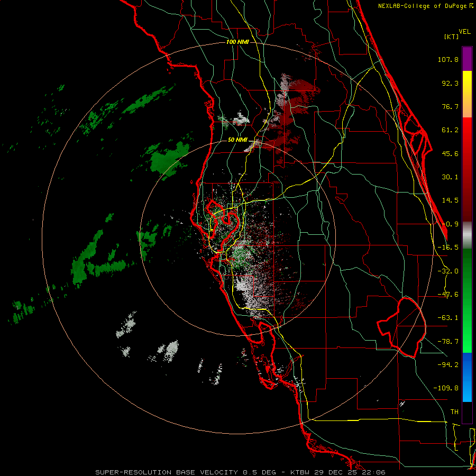
Task: Click the 14.5 velocity label
Action: coord(450,200)
